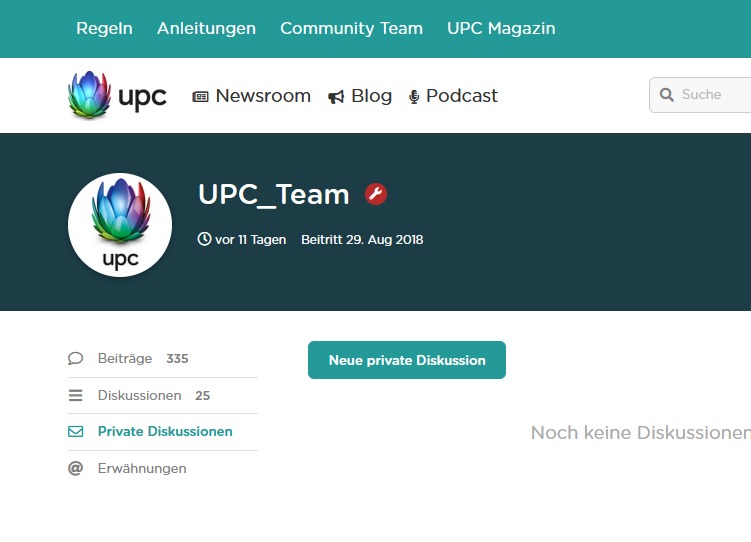Visit the UPC Magazin link

(x=501, y=28)
